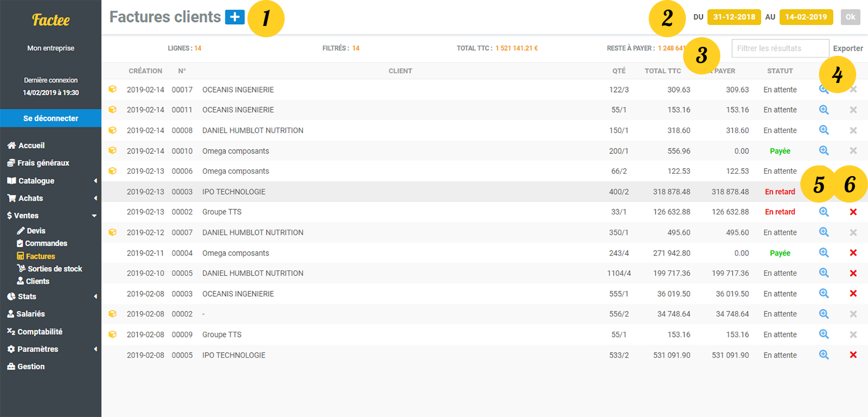Open the magnifier detail view for invoice 00017
The width and height of the screenshot is (868, 417).
click(824, 89)
